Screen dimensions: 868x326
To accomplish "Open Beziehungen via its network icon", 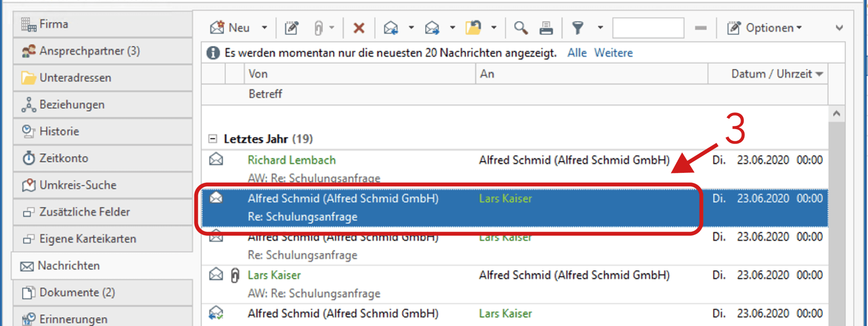I will coord(29,104).
